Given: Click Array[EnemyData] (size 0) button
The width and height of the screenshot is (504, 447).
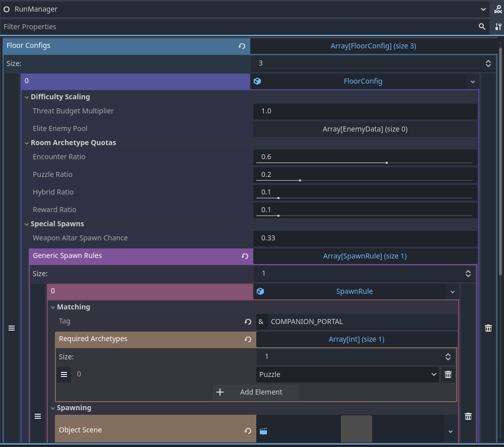Looking at the screenshot, I should point(365,129).
